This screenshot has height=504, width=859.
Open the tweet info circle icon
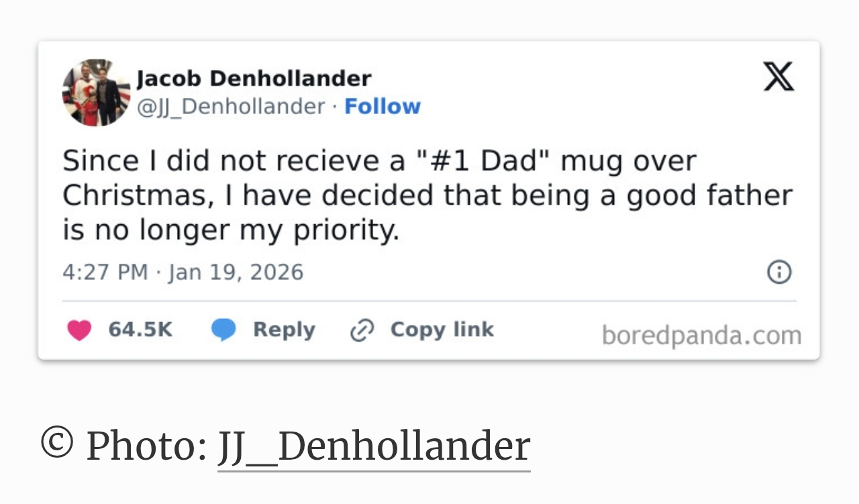pos(779,272)
